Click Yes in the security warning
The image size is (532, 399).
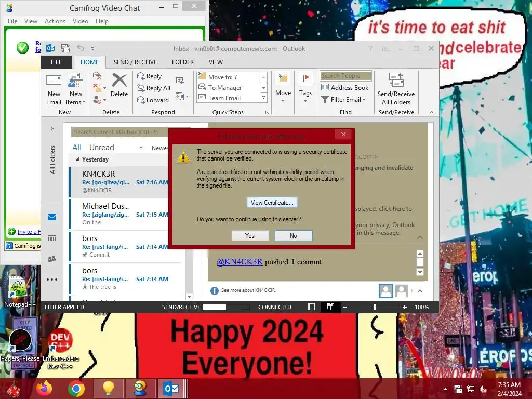click(x=250, y=235)
